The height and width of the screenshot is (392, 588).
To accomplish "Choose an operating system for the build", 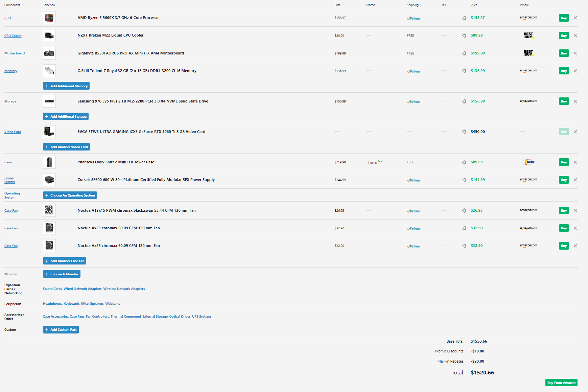I will (70, 195).
